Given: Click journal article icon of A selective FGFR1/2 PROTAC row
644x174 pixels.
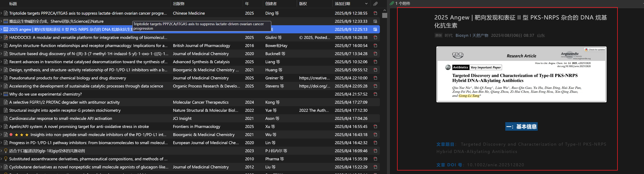Looking at the screenshot, I should (6, 102).
